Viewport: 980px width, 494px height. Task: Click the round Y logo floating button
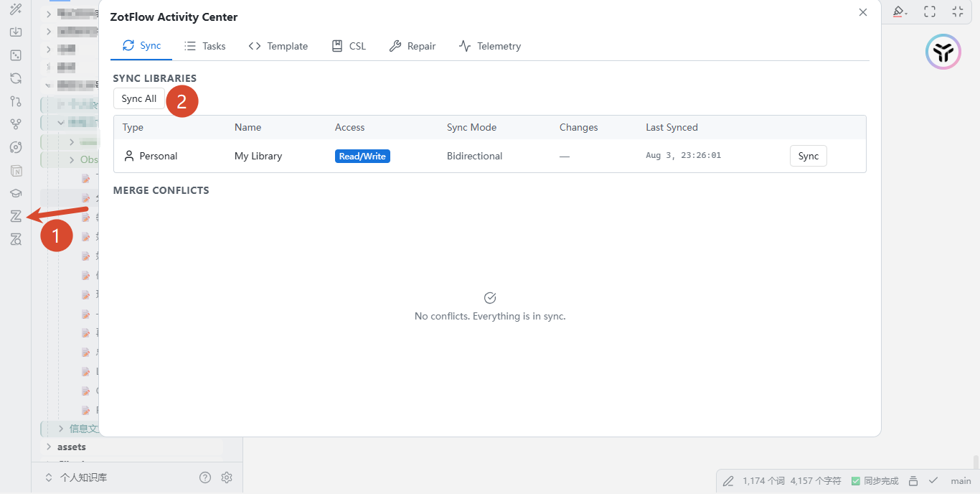943,52
